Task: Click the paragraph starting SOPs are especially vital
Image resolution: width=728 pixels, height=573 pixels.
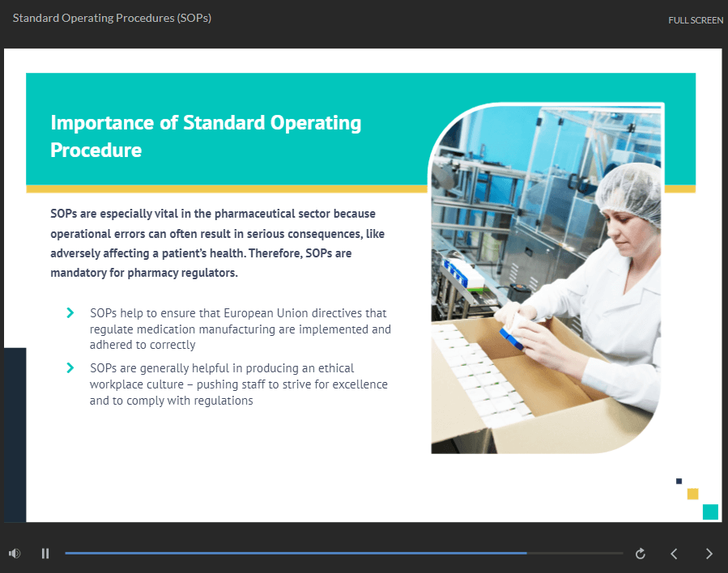Action: click(217, 243)
